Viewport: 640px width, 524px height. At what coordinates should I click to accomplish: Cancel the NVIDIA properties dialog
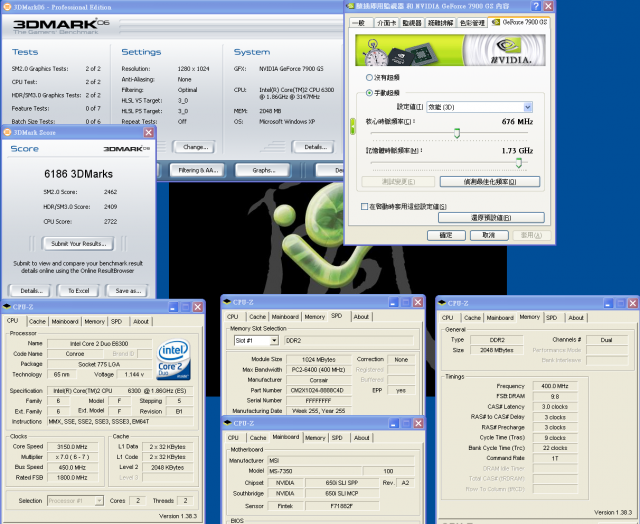(489, 235)
